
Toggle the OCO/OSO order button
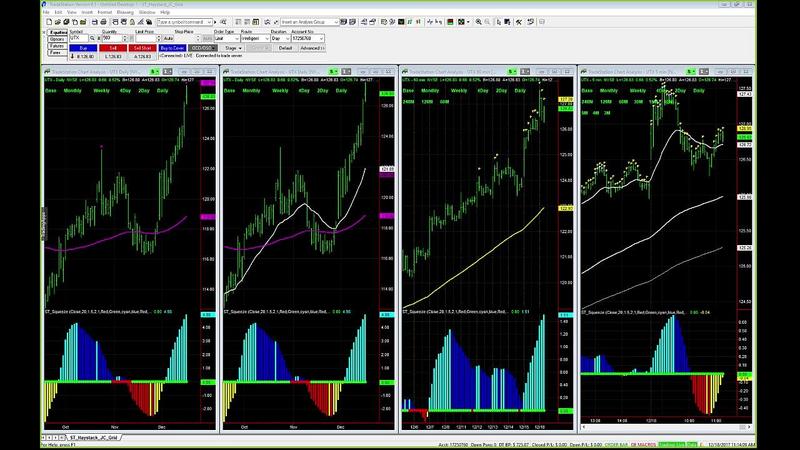(x=203, y=48)
